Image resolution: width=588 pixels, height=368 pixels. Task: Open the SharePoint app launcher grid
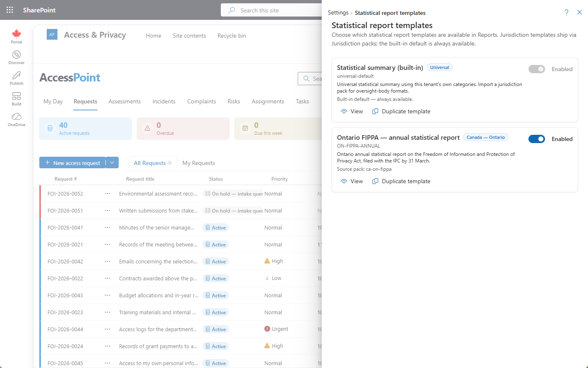click(x=10, y=10)
